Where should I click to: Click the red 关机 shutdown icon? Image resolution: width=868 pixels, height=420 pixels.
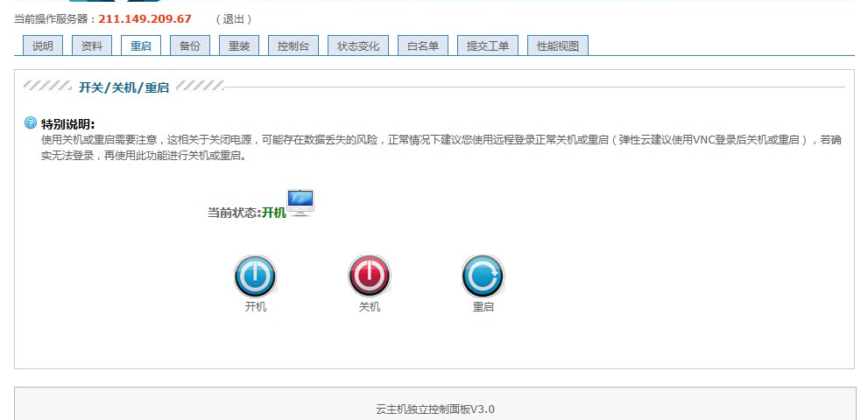[x=370, y=276]
